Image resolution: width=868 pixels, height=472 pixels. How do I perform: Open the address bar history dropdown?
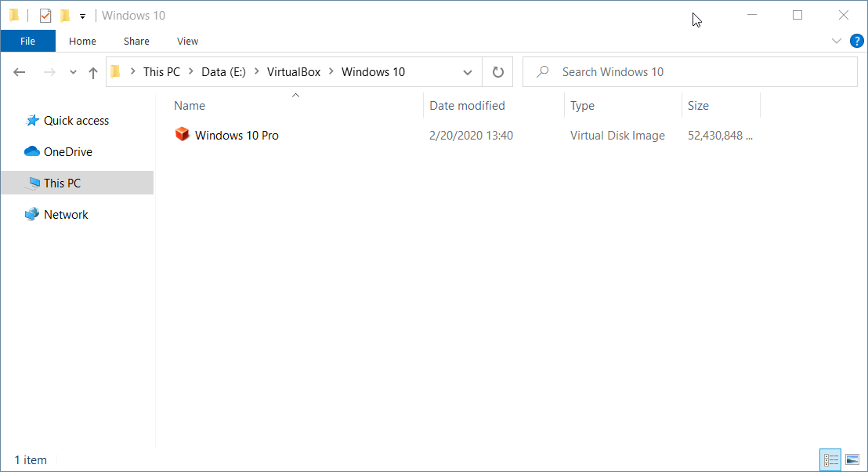point(468,72)
